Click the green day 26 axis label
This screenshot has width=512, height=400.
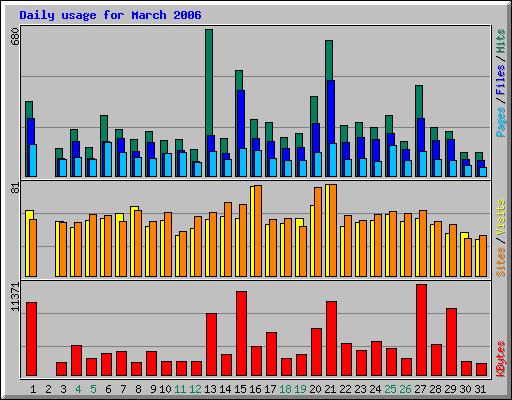405,389
